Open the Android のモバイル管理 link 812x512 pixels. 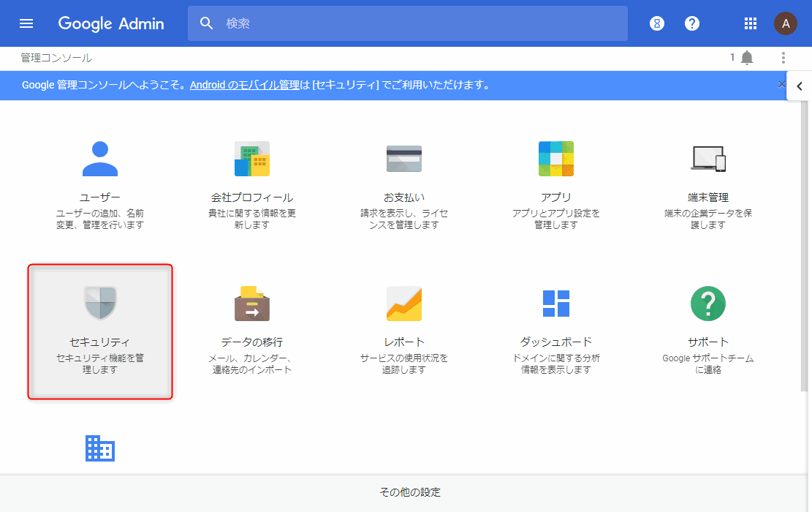click(244, 85)
